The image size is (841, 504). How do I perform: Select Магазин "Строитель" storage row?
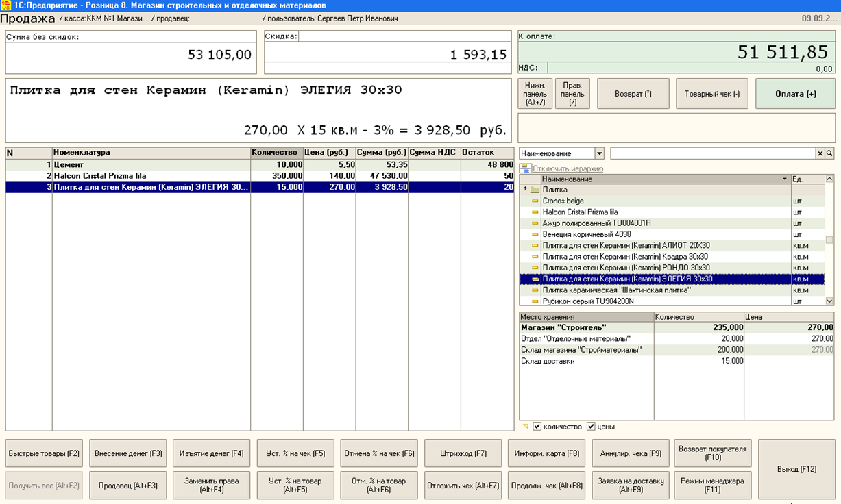(x=677, y=327)
